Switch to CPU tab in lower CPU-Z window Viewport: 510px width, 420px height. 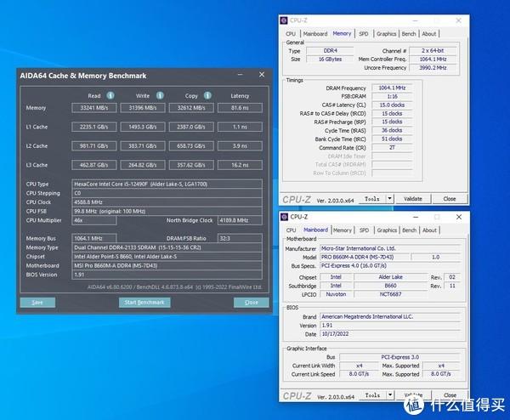pos(291,230)
